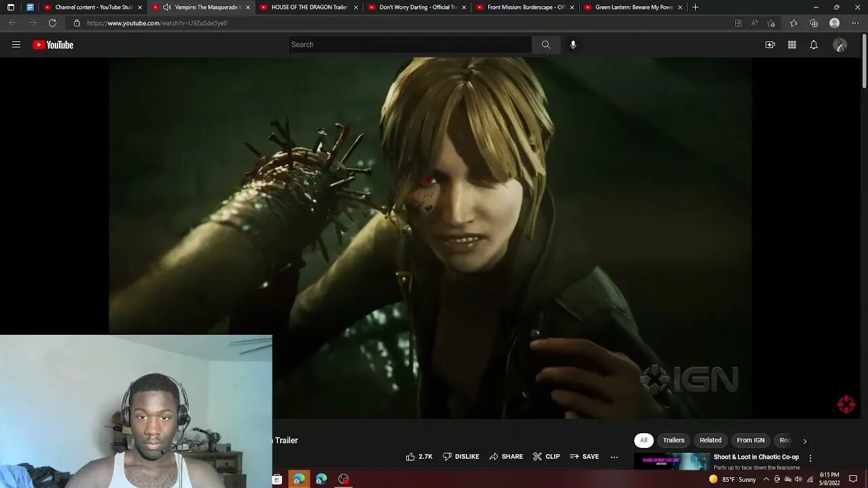Open Edge Settings and more menu
Image resolution: width=868 pixels, height=488 pixels.
[x=855, y=23]
